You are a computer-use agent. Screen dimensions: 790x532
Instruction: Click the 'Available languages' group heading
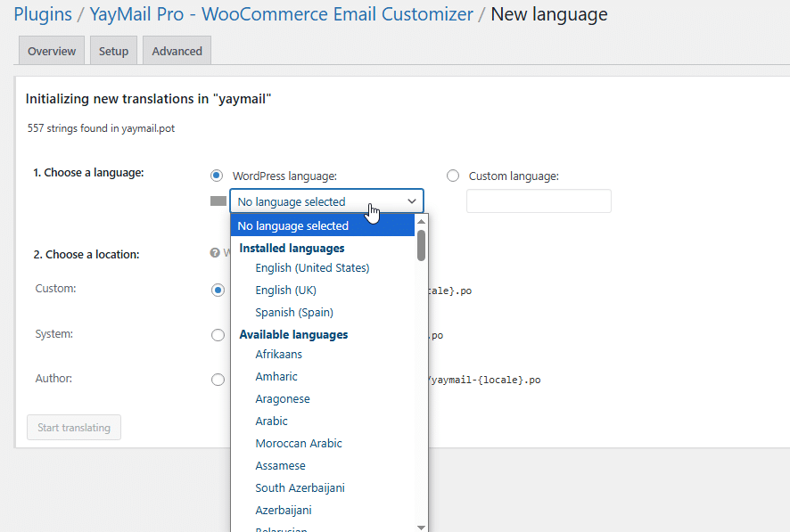click(x=293, y=335)
